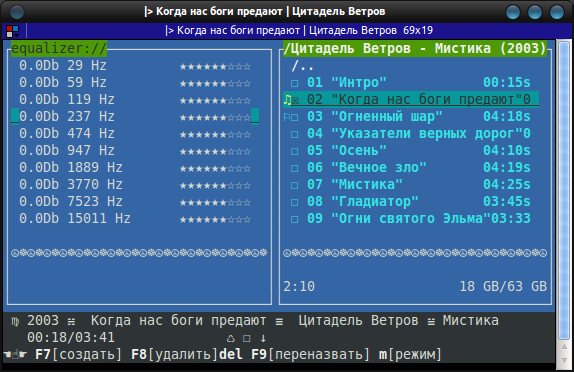This screenshot has width=574, height=372.
Task: Adjust the 7523 Hz equalizer star bar
Action: tap(215, 203)
